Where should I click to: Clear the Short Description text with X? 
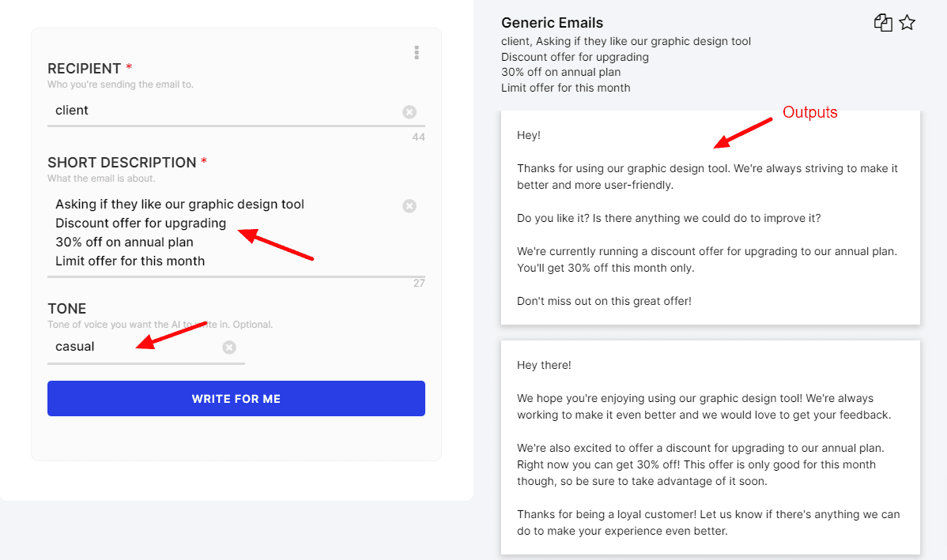409,206
